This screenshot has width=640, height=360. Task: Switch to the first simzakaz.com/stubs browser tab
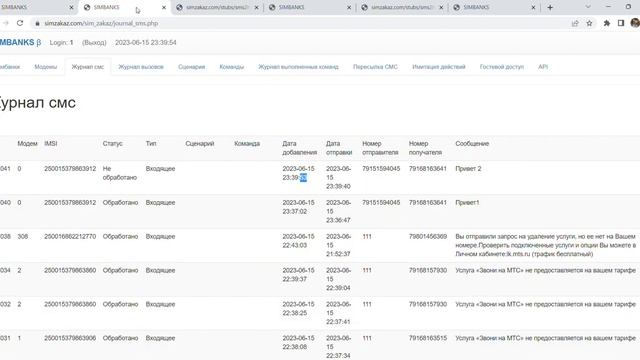pyautogui.click(x=217, y=7)
